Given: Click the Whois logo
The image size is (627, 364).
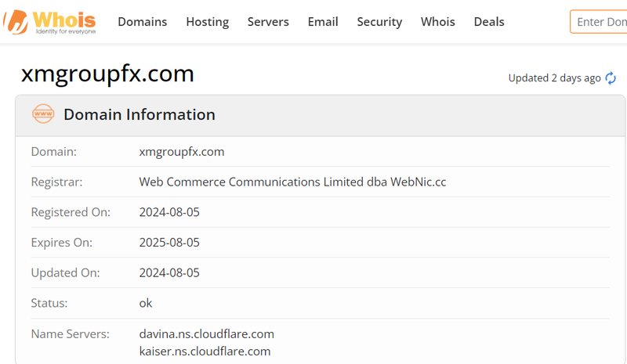Looking at the screenshot, I should click(x=49, y=22).
